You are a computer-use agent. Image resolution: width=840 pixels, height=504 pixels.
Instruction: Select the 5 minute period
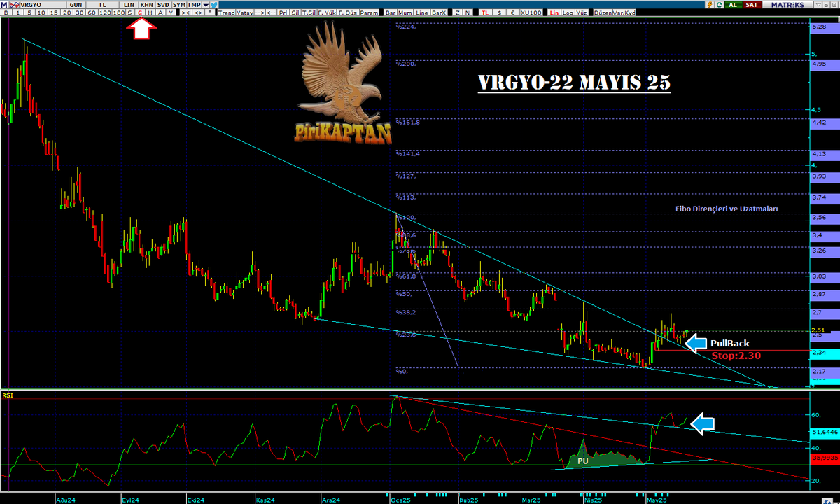coord(29,13)
